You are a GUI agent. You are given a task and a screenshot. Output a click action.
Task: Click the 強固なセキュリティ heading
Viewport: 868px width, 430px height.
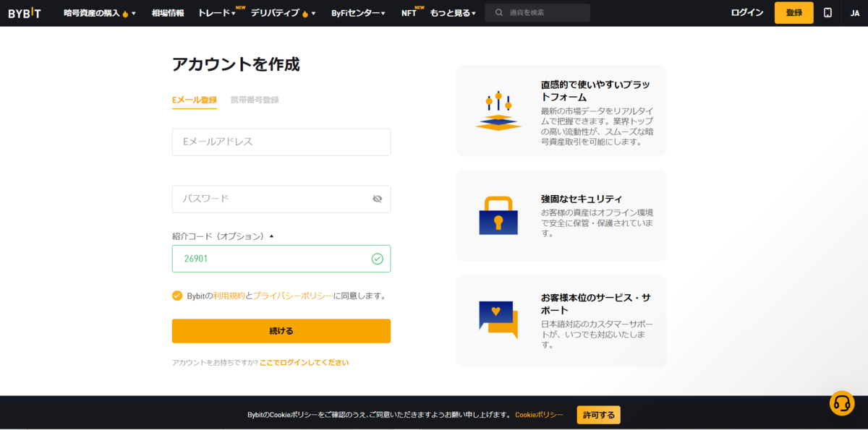point(582,199)
